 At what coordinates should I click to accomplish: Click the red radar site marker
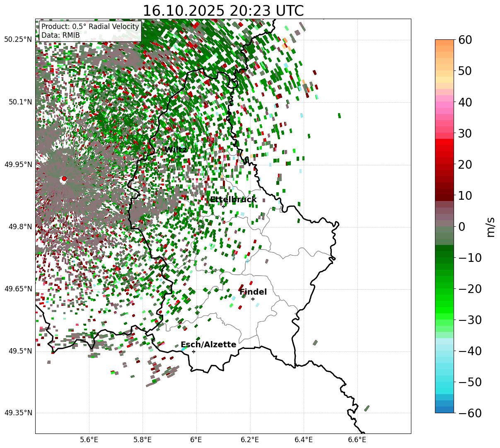[64, 179]
